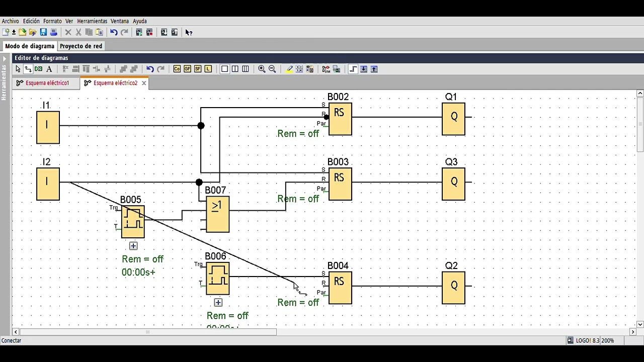644x362 pixels.
Task: Start the online test
Action: (x=337, y=69)
